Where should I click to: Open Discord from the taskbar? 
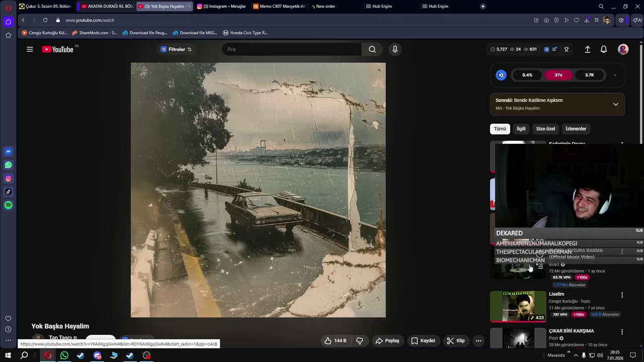click(x=97, y=355)
